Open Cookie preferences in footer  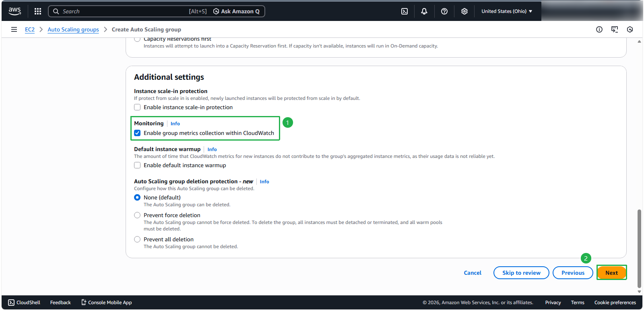[x=615, y=303]
